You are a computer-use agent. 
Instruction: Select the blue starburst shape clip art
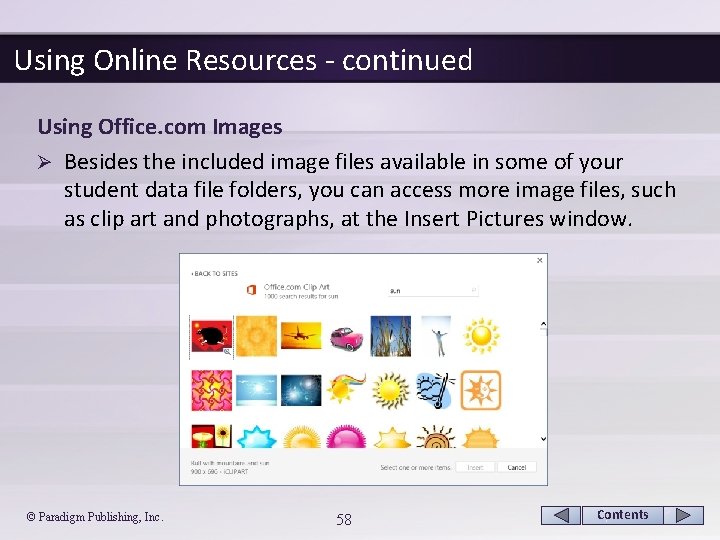click(257, 437)
